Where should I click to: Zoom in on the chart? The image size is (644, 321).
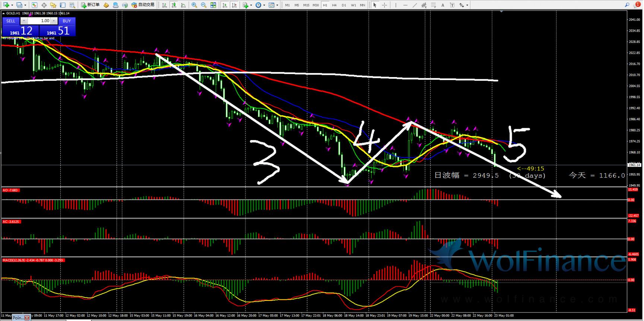coord(194,5)
